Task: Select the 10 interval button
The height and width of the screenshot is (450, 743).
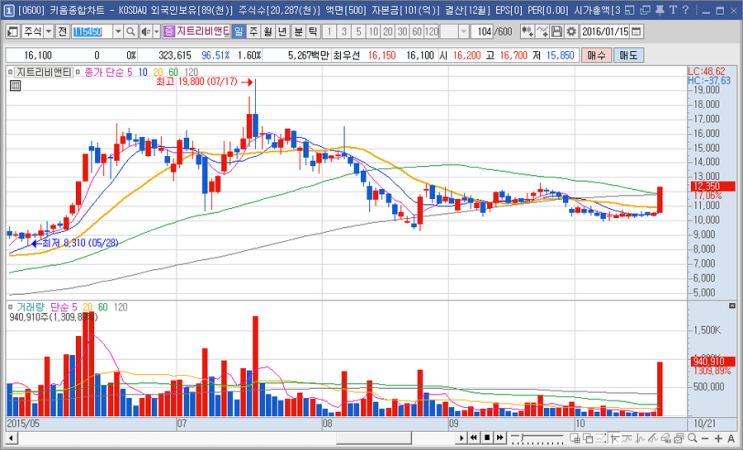Action: (373, 32)
